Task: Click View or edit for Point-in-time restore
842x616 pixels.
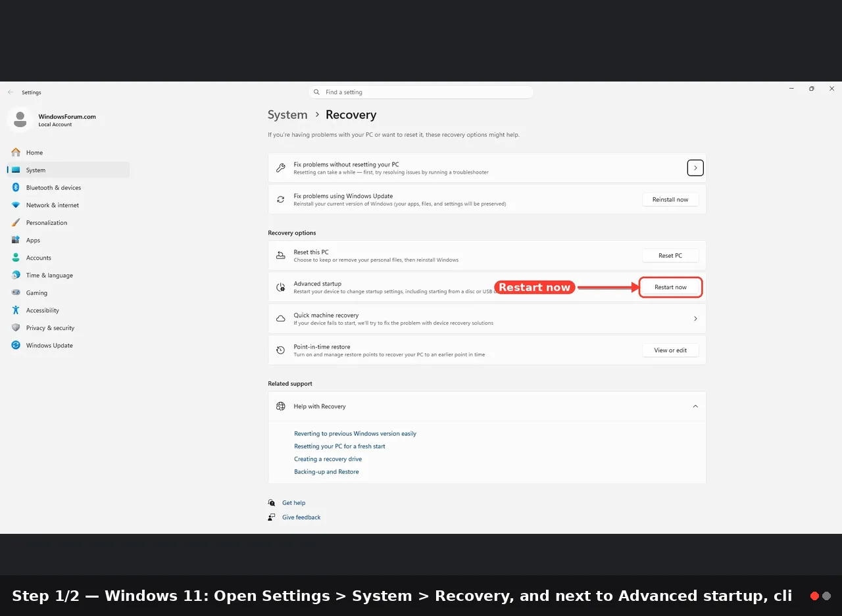Action: click(x=670, y=350)
